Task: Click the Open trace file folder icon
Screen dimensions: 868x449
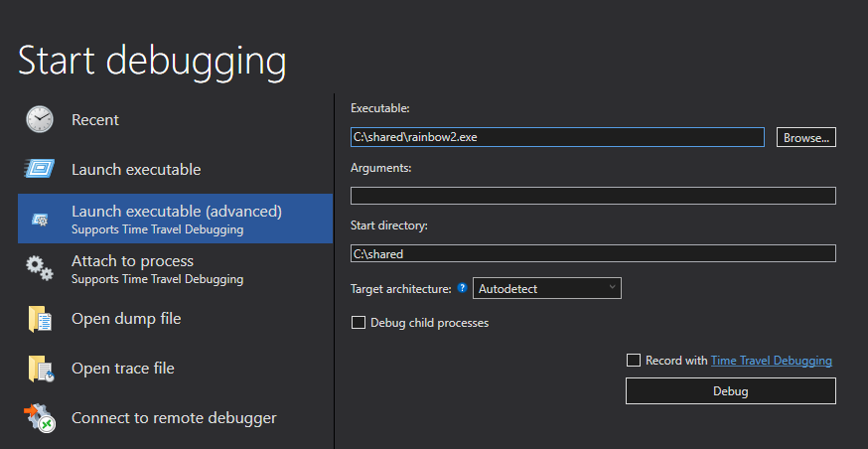Action: [41, 369]
